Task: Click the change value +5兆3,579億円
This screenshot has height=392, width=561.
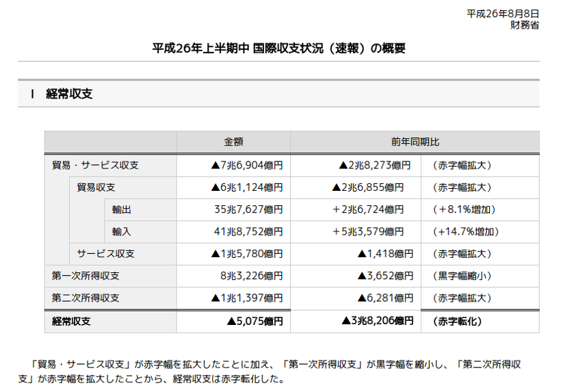Action: (x=368, y=232)
